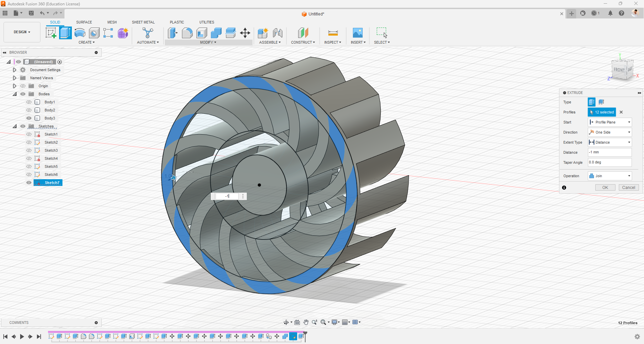Create a New Component
Viewport: 644px width, 344px height.
point(263,33)
